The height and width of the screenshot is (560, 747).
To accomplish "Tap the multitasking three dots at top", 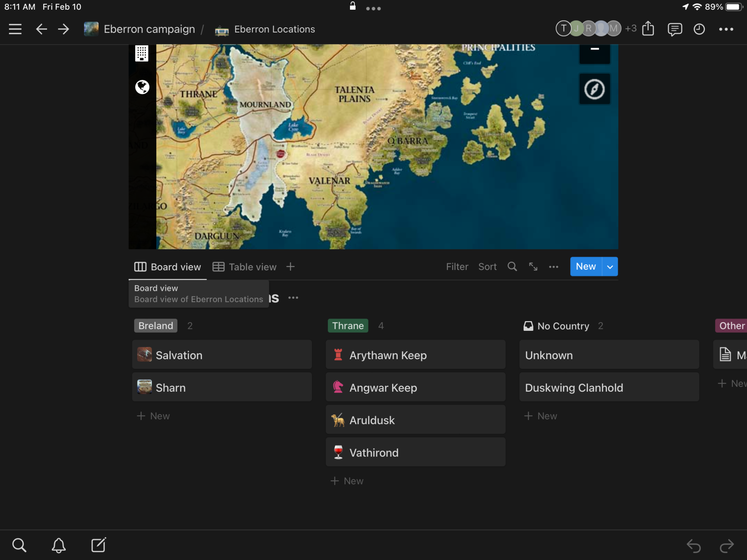I will [373, 9].
